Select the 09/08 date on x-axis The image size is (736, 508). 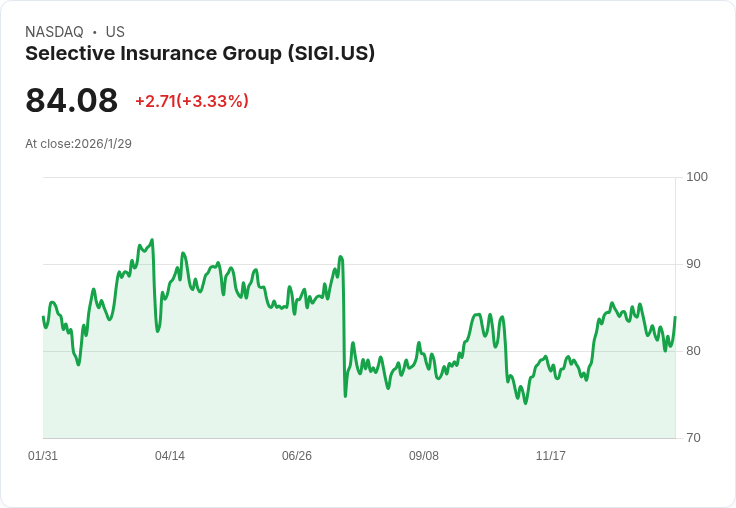pyautogui.click(x=424, y=456)
